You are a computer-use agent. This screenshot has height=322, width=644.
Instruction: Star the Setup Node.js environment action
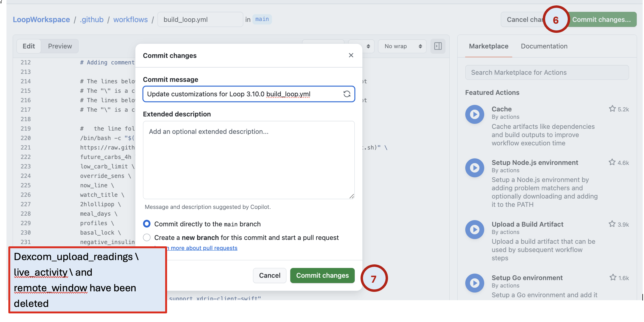[612, 162]
